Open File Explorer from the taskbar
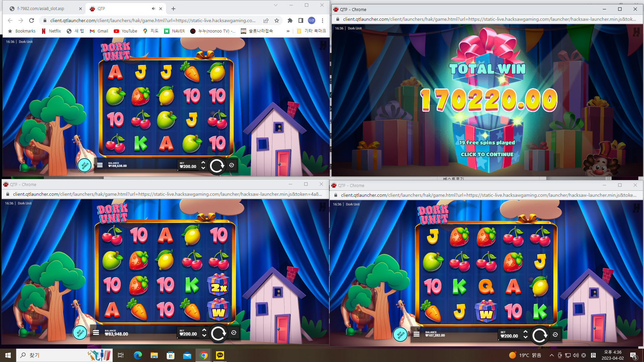This screenshot has height=362, width=644. [154, 355]
